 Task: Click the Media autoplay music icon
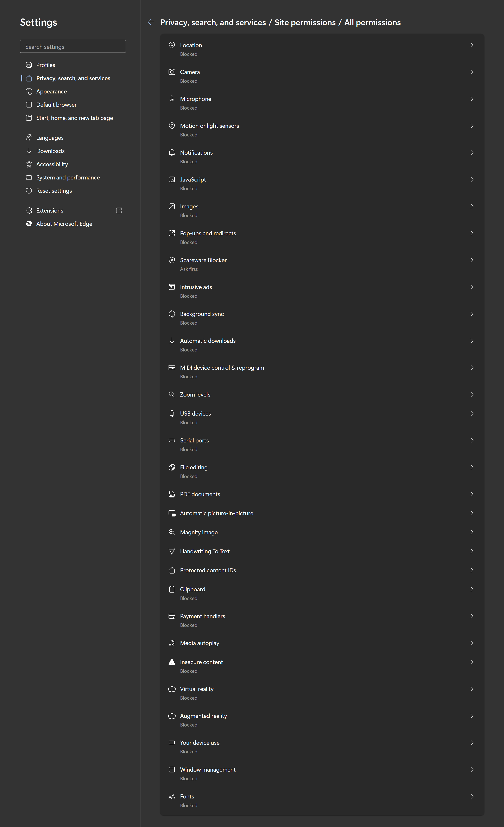click(x=172, y=643)
